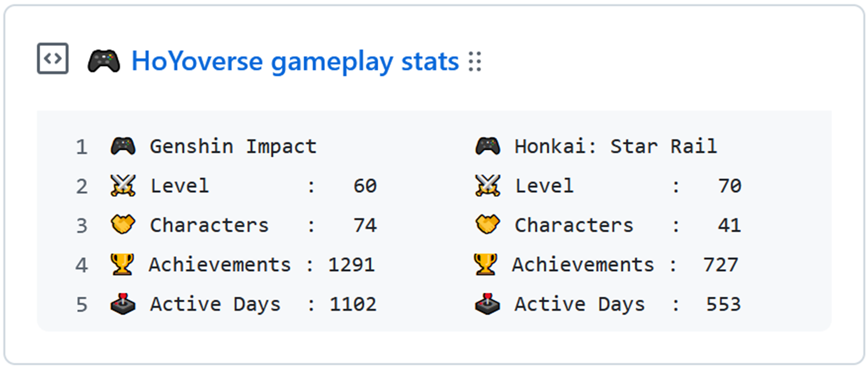This screenshot has height=369, width=868.
Task: Click crossed swords icon beside Genshin Level
Action: coord(123,186)
